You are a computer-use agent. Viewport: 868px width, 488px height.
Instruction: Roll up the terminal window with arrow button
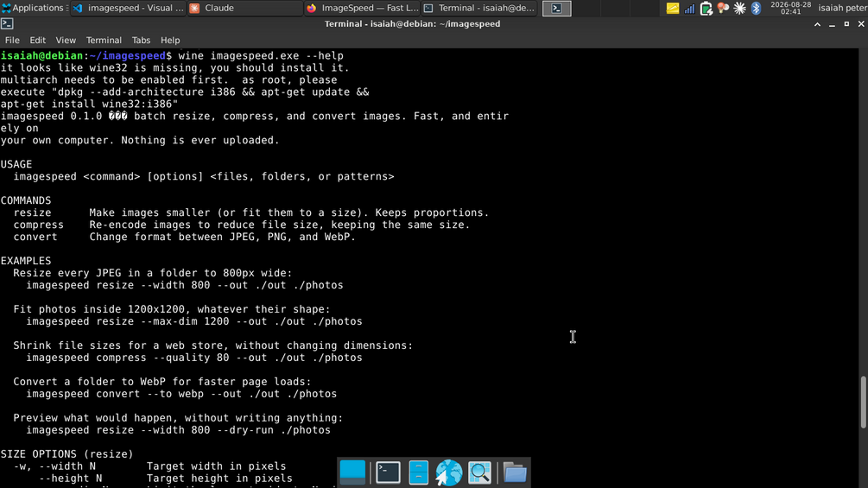coord(817,24)
